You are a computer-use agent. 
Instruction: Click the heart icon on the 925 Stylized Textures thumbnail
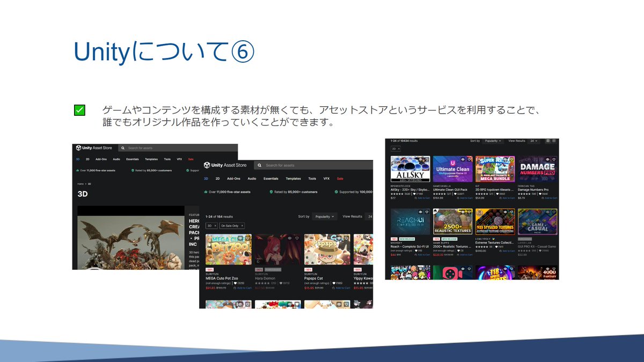pos(511,212)
